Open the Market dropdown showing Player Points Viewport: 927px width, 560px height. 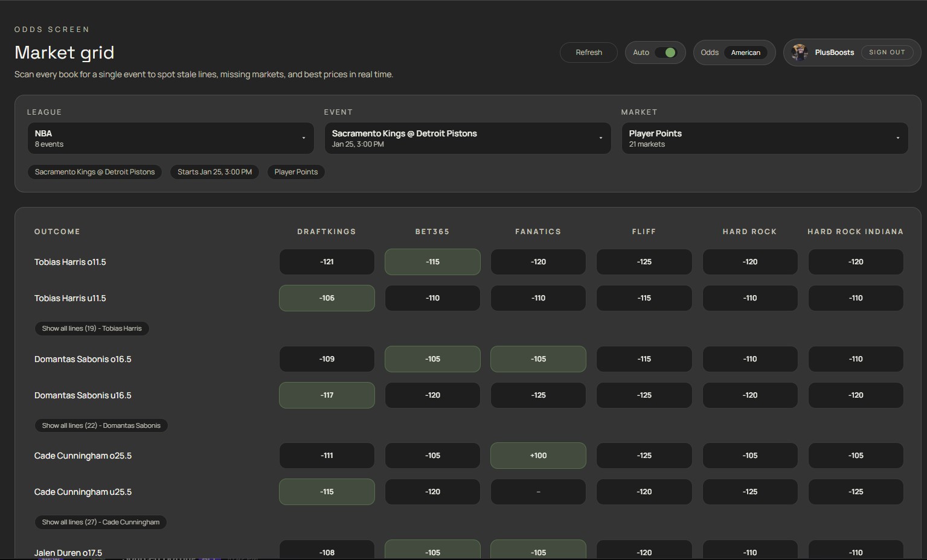click(x=764, y=138)
